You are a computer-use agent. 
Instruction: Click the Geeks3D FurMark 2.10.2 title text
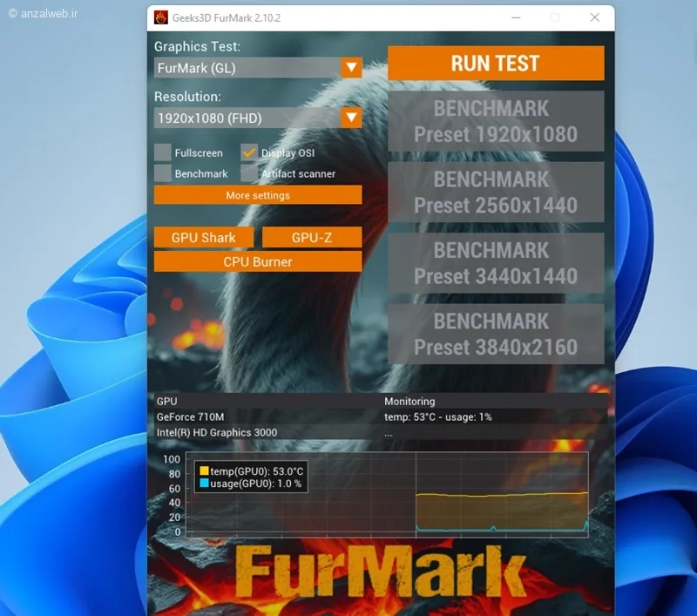tap(227, 17)
